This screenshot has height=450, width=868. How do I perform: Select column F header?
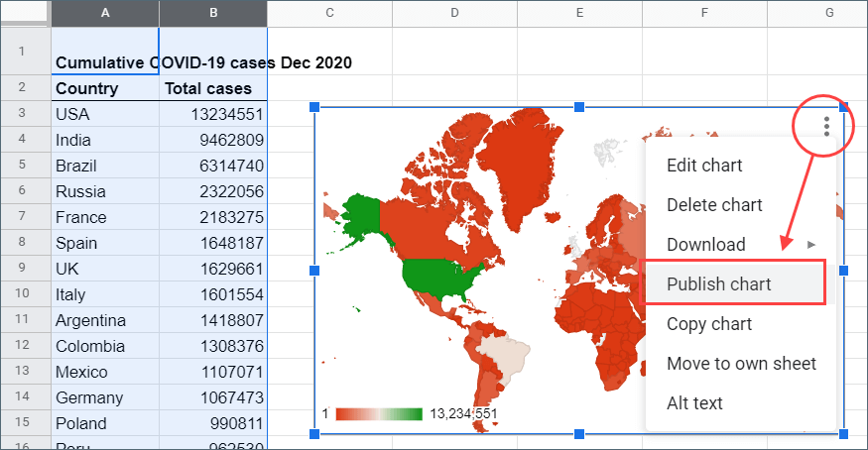point(704,13)
